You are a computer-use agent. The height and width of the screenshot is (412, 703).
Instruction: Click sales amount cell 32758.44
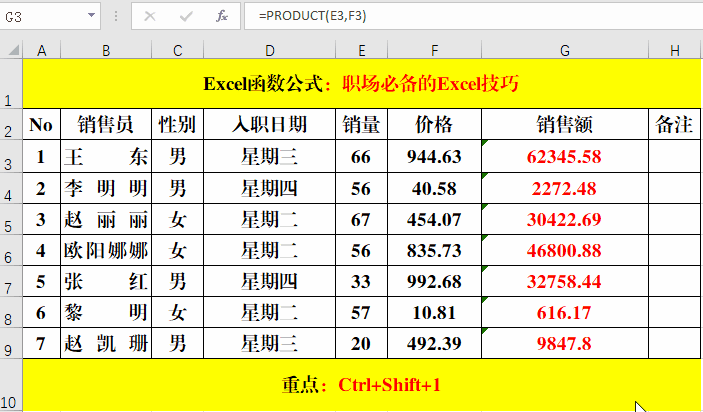(565, 281)
